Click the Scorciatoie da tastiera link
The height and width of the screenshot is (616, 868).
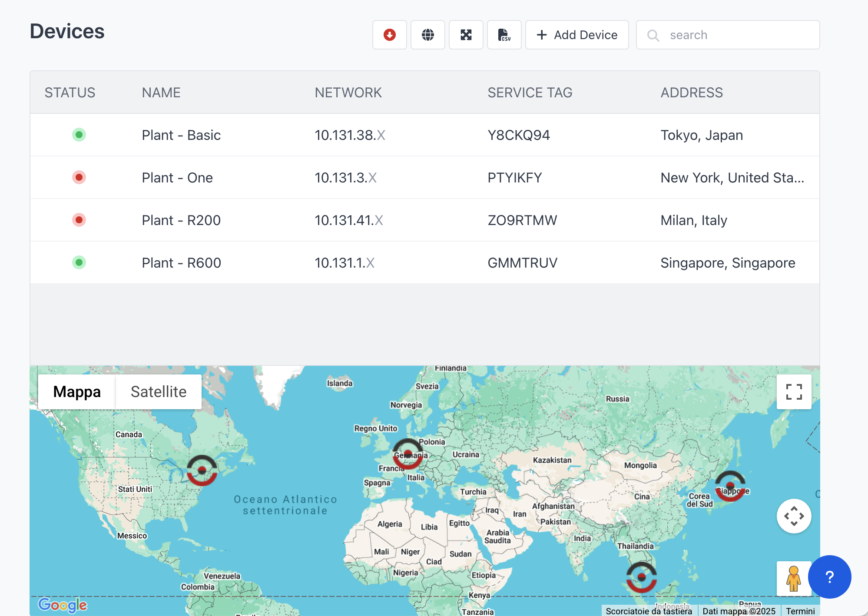[x=649, y=611]
